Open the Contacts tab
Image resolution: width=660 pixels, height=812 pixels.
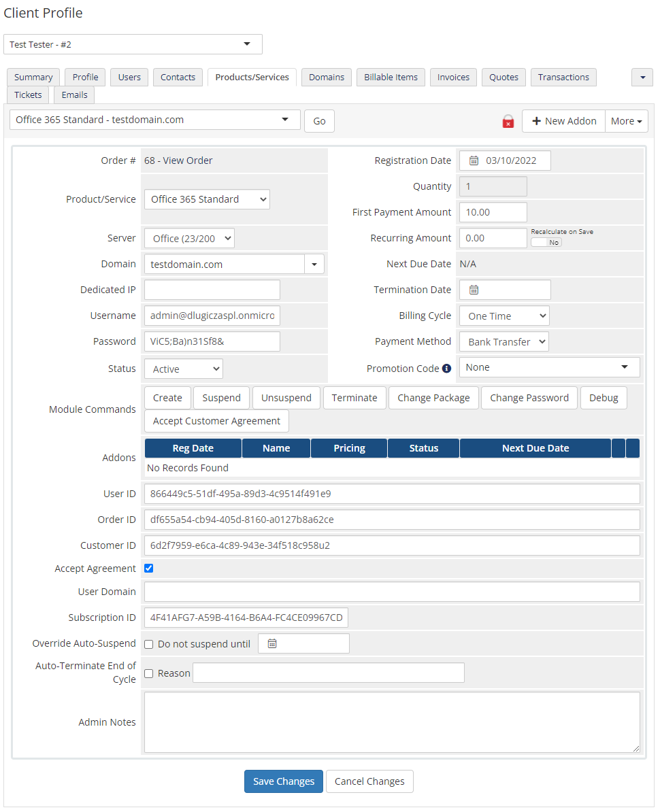click(x=178, y=77)
